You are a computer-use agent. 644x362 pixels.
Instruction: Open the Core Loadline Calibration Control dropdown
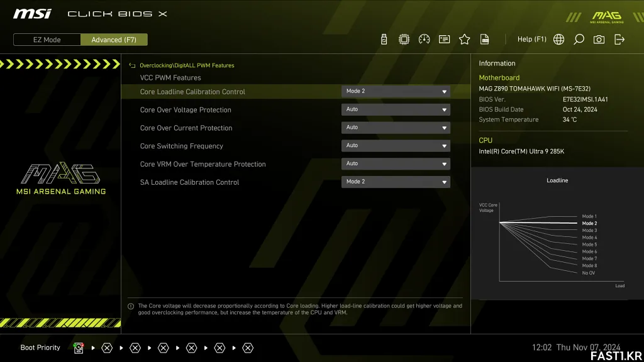coord(396,92)
